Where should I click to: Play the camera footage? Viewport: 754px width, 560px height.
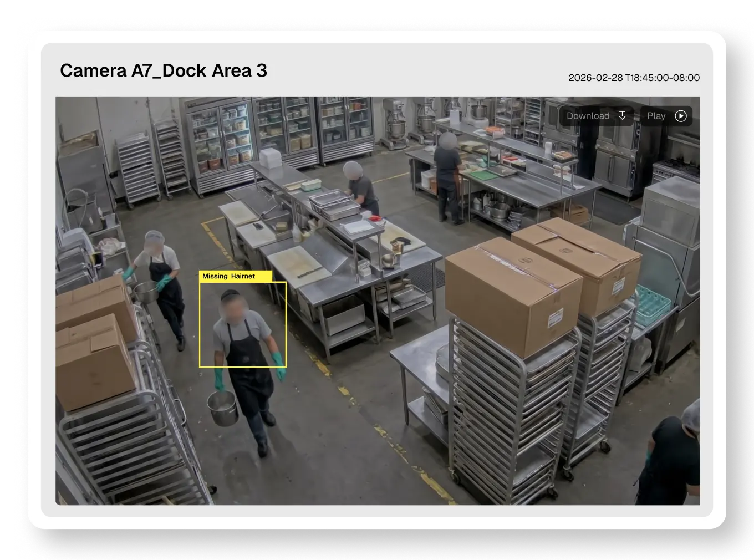pos(666,116)
